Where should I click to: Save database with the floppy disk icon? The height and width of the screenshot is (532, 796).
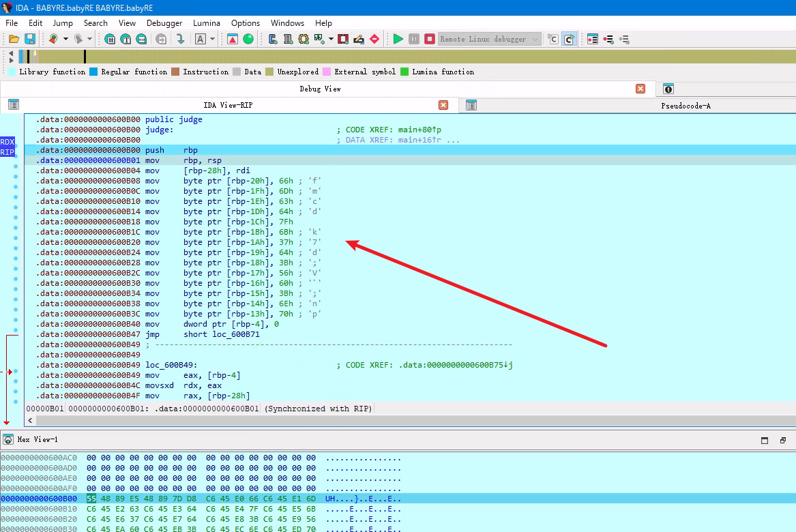coord(30,39)
